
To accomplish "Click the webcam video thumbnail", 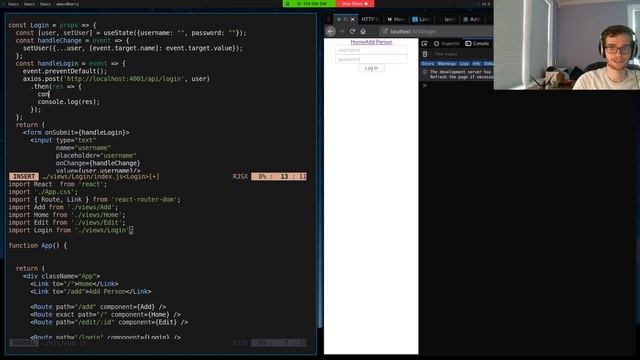I will coord(567,44).
